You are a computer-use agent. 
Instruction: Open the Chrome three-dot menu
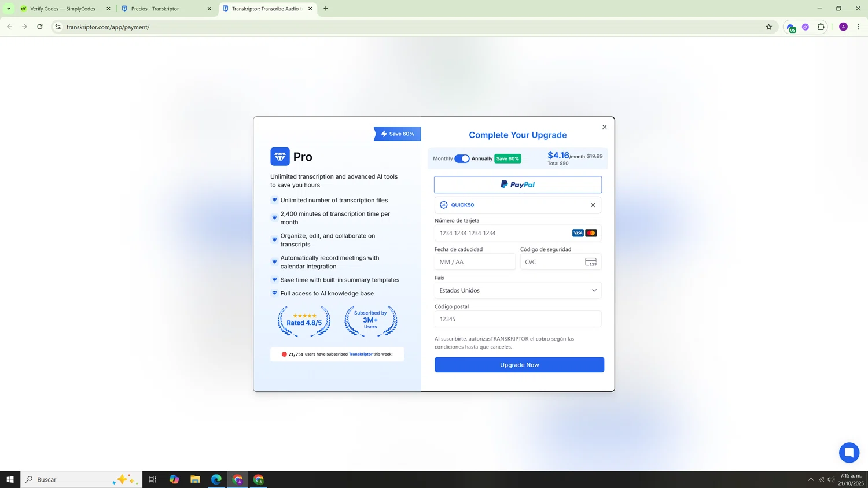coord(859,27)
